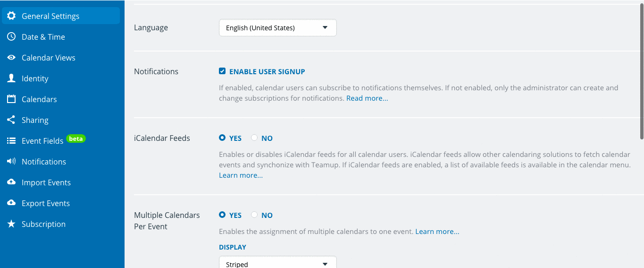This screenshot has height=268, width=644.
Task: Uncheck the Enable User Signup checkbox
Action: coord(222,71)
